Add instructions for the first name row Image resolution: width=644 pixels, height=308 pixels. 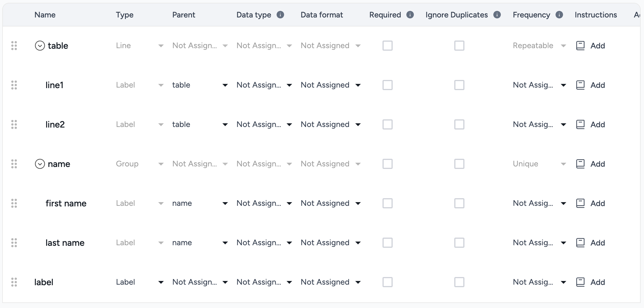click(597, 203)
